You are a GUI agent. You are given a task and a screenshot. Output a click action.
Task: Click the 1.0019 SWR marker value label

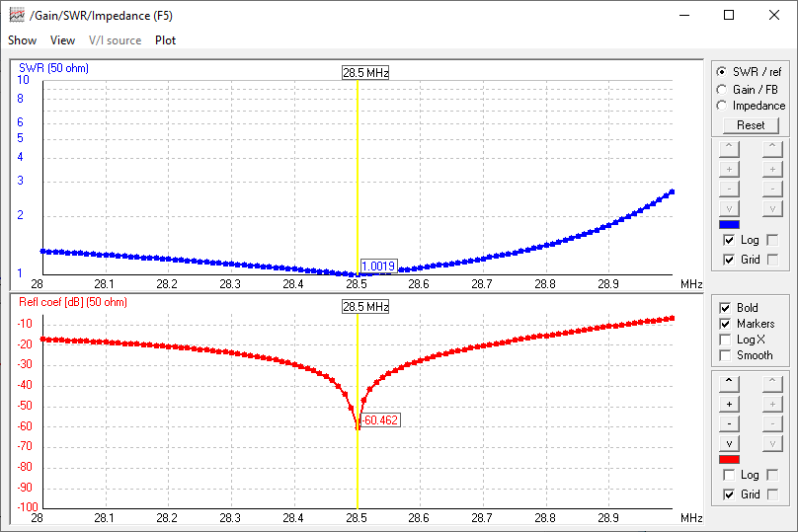(x=379, y=266)
